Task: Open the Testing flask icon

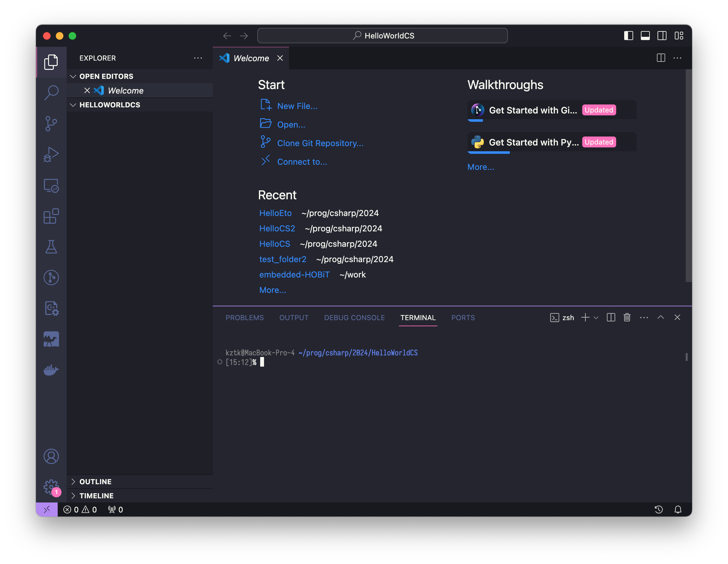Action: tap(51, 247)
